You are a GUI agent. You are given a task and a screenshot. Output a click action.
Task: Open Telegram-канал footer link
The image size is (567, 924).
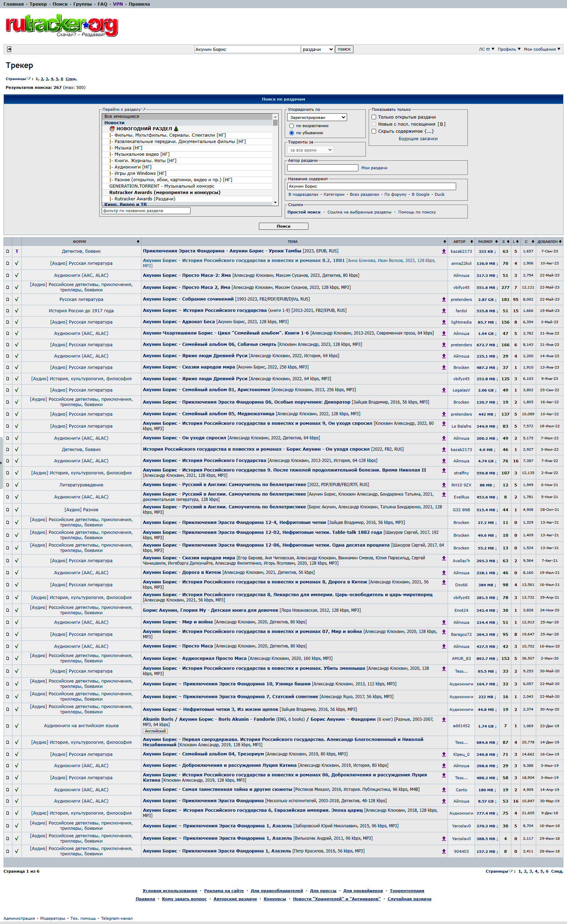(117, 918)
